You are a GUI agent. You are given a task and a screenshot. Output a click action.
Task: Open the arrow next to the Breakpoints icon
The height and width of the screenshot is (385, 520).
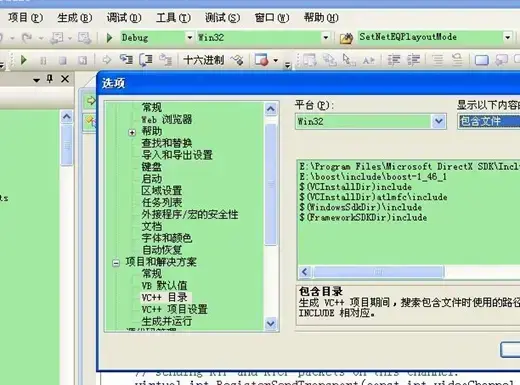tap(276, 61)
